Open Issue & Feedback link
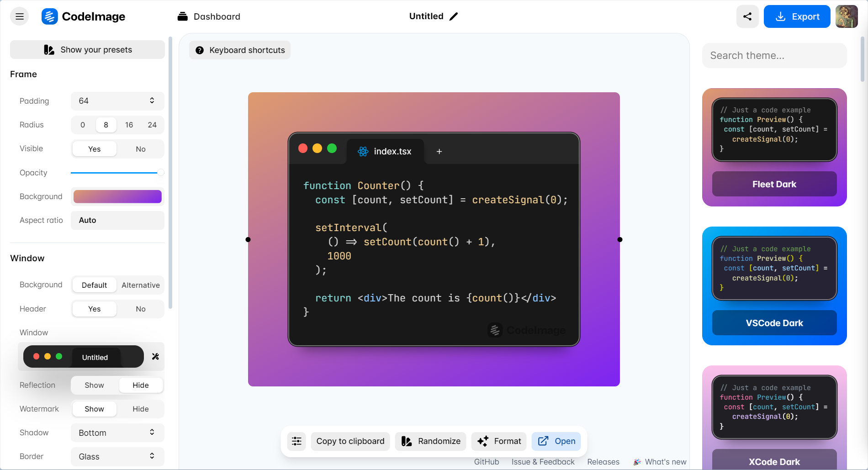Viewport: 868px width, 470px height. pyautogui.click(x=543, y=462)
